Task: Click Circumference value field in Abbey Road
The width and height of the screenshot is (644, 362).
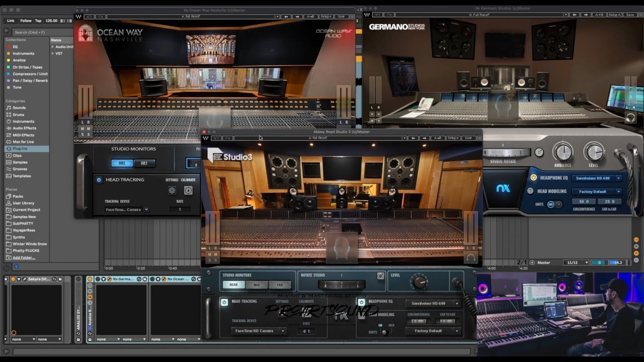Action: [x=419, y=321]
